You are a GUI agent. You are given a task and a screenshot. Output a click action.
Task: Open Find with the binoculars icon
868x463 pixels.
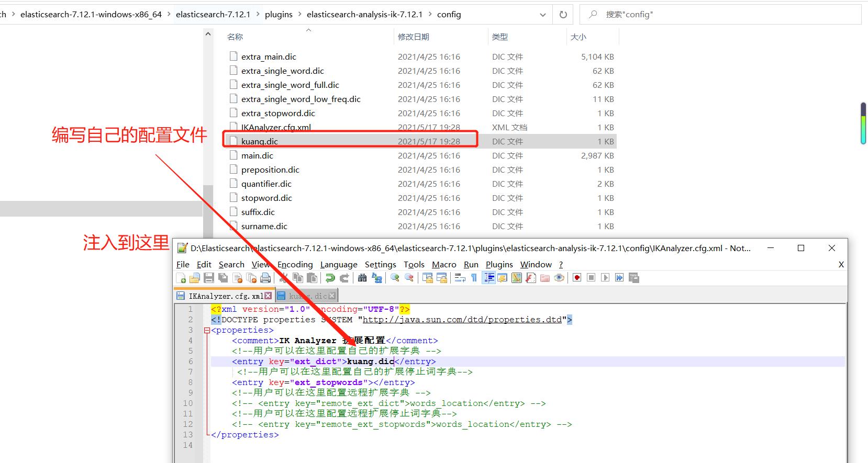(x=362, y=278)
